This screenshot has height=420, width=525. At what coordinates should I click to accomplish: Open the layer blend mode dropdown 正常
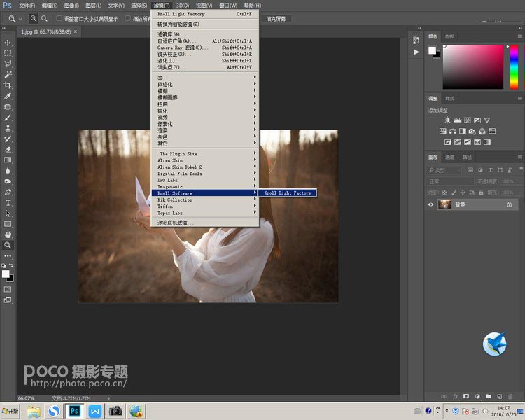tap(450, 181)
